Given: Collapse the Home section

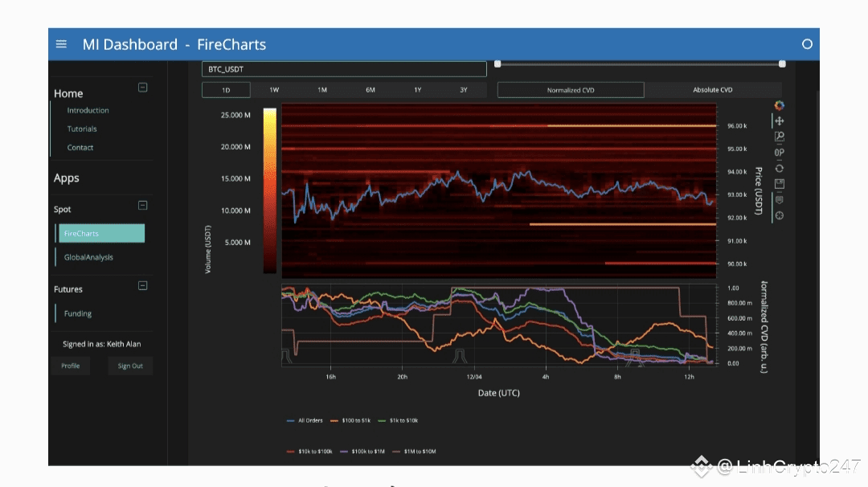Looking at the screenshot, I should (x=143, y=88).
